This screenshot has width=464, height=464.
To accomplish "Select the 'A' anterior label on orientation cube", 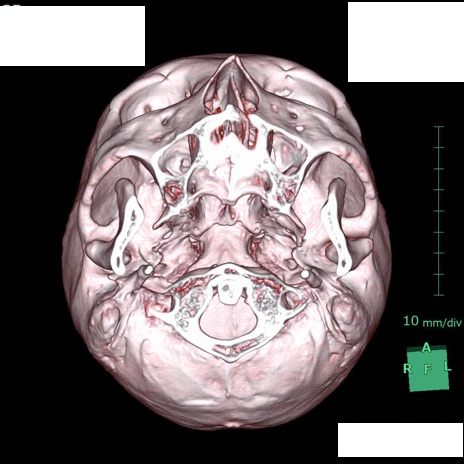I will tap(426, 348).
